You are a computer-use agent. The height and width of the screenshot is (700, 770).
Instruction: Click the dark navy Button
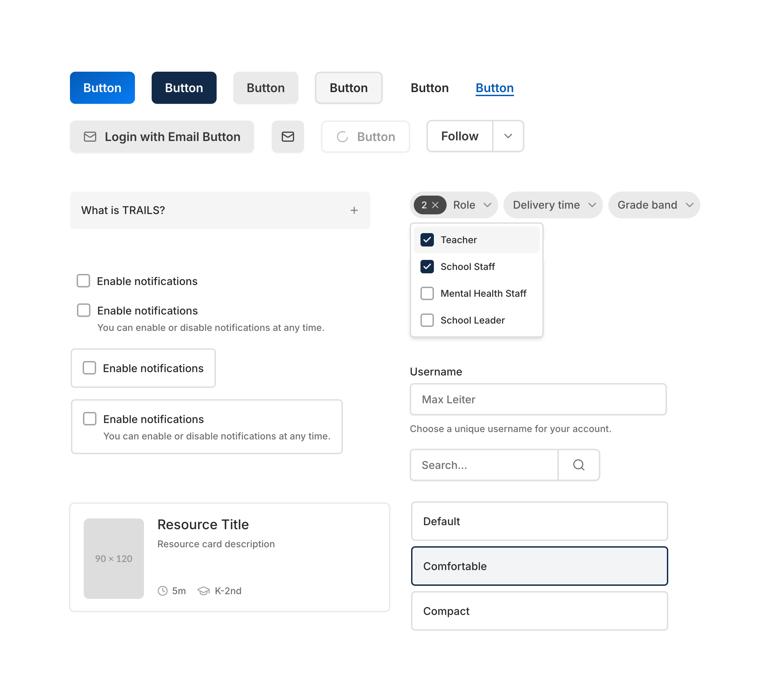(184, 87)
